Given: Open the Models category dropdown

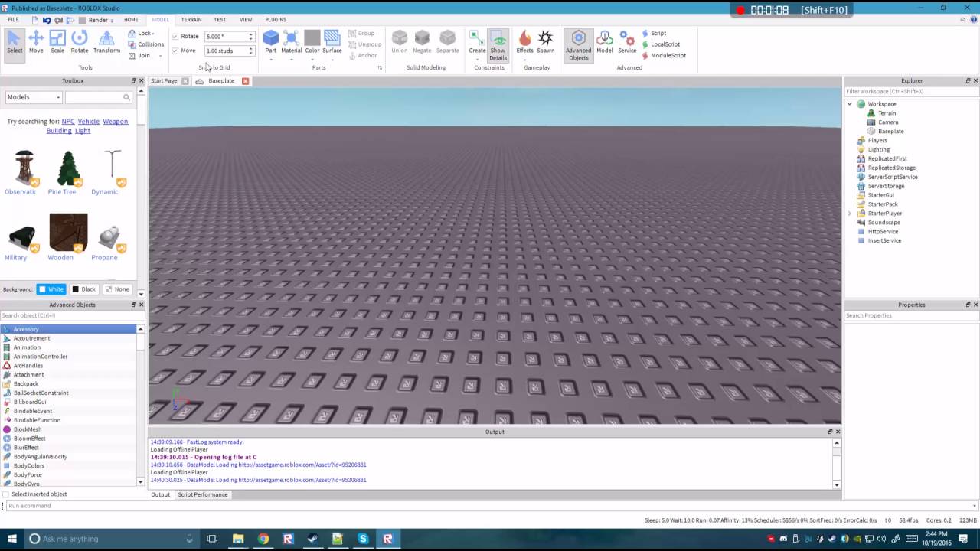Looking at the screenshot, I should (33, 97).
